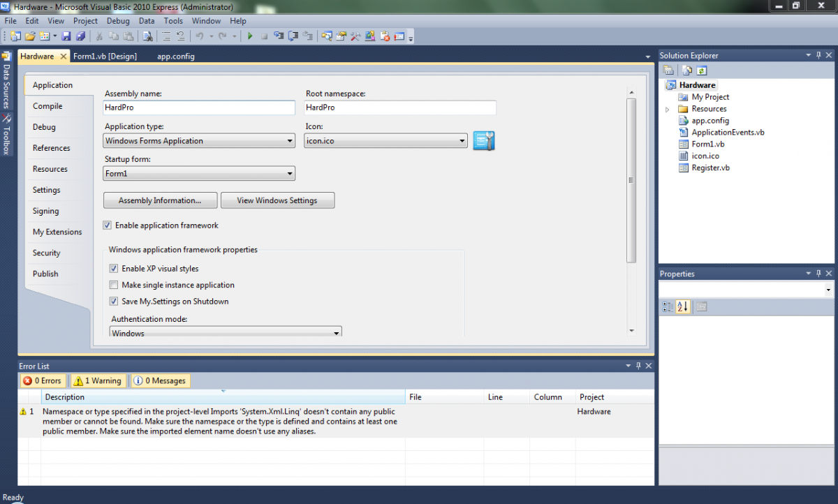Click Properties icon in Solution Explorer toolbar
The image size is (838, 504).
click(x=669, y=71)
